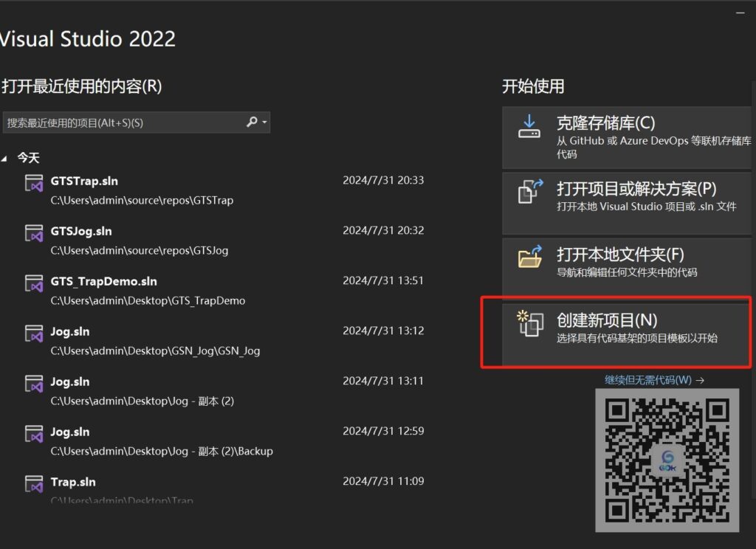
Task: Collapse the 今天 group
Action: coord(4,158)
